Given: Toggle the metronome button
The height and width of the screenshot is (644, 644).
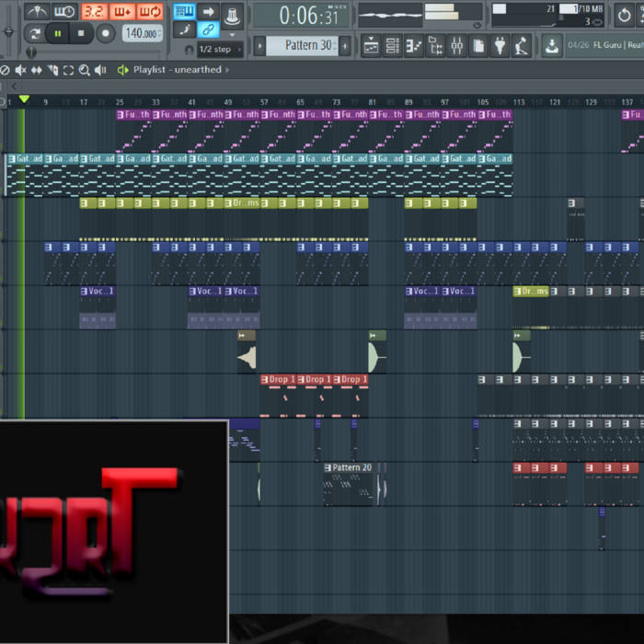Looking at the screenshot, I should pos(36,12).
